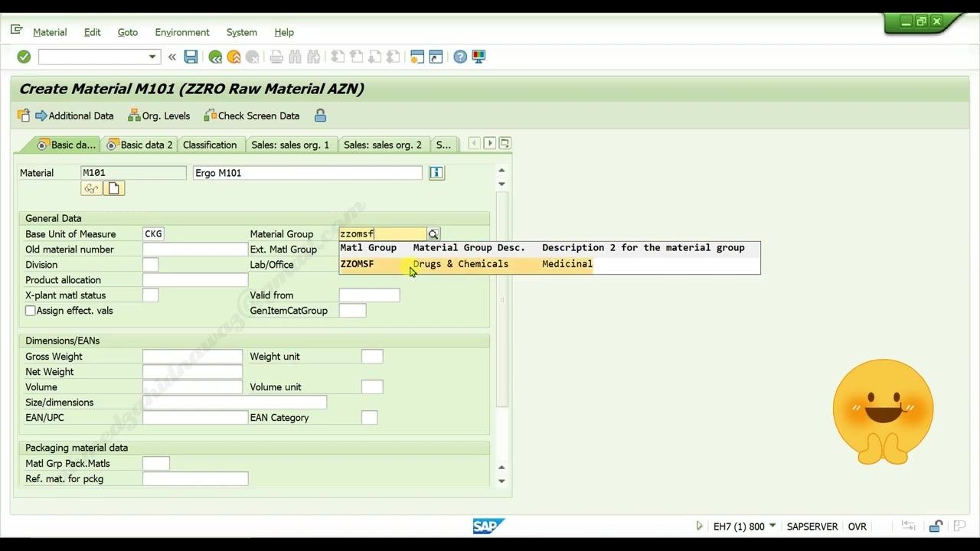Click the Next Page icon
This screenshot has height=551, width=980.
click(x=374, y=57)
